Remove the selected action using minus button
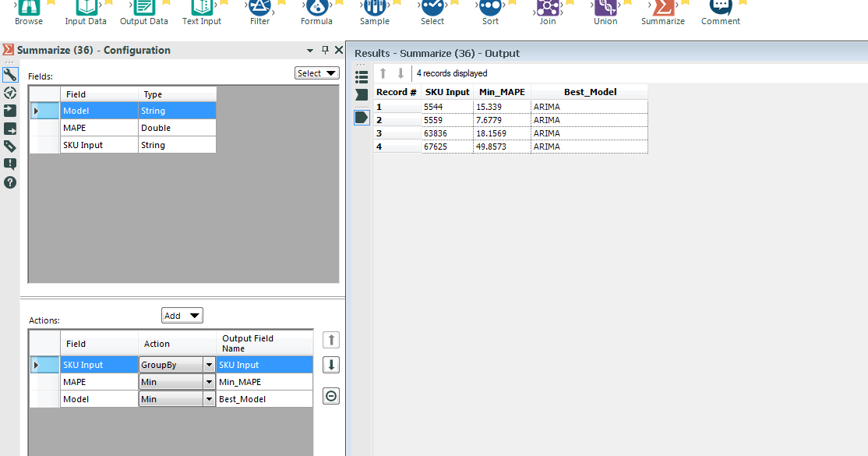This screenshot has width=868, height=456. (330, 396)
